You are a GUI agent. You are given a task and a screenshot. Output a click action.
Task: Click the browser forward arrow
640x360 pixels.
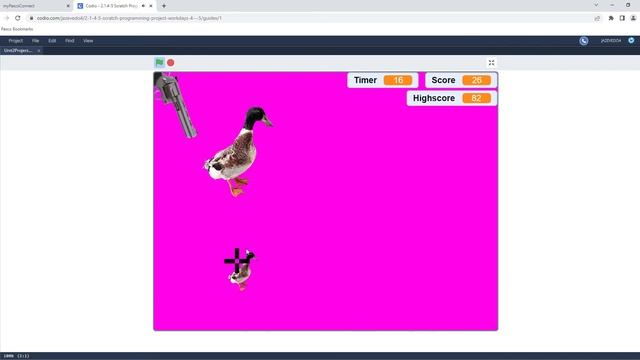[x=7, y=18]
